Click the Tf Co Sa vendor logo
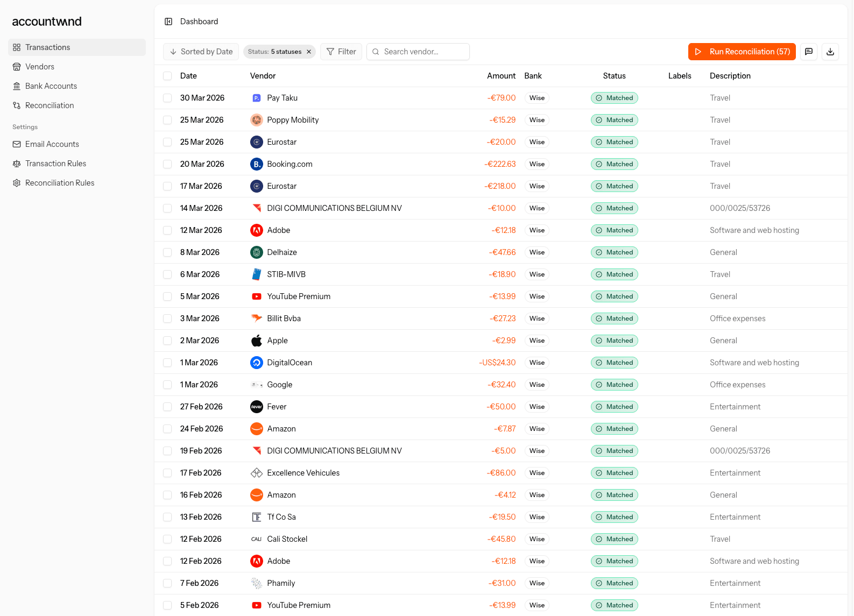The height and width of the screenshot is (616, 854). pyautogui.click(x=257, y=517)
